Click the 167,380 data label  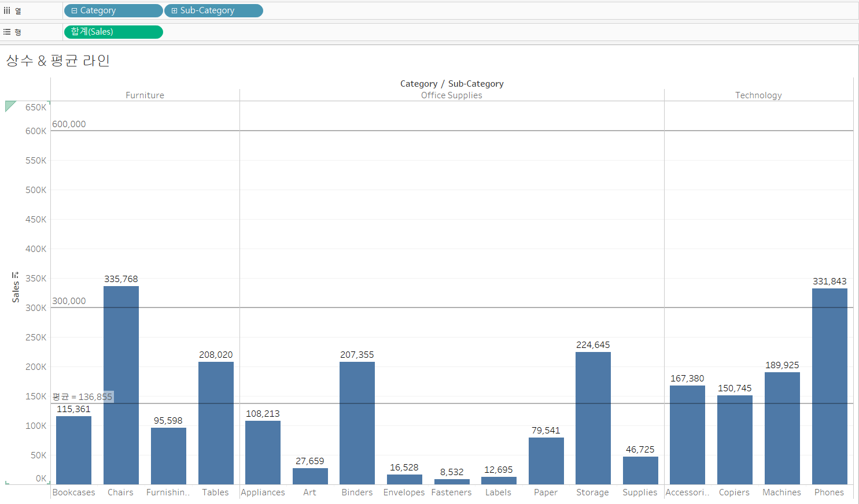pyautogui.click(x=687, y=379)
